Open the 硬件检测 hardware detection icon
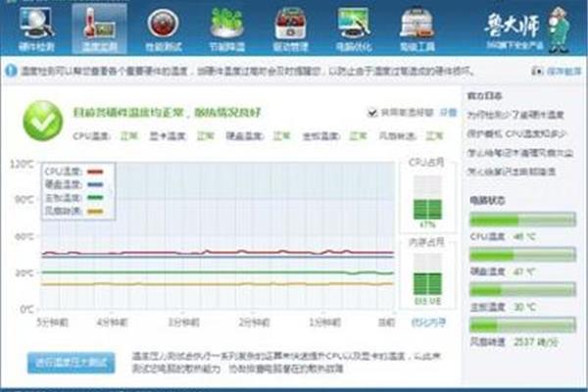Viewport: 588px width, 392px height. coord(37,29)
